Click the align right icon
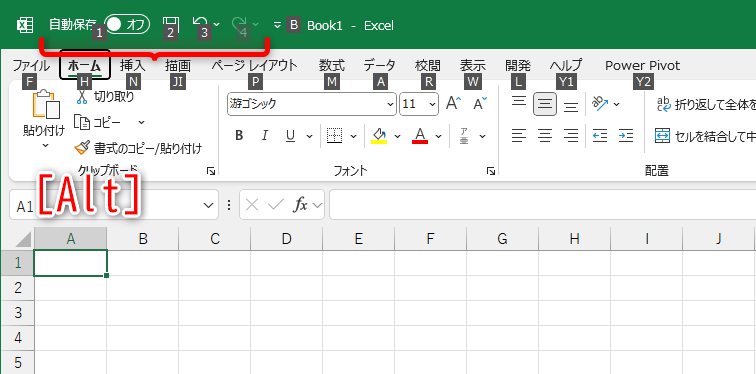Image resolution: width=756 pixels, height=374 pixels. 571,136
